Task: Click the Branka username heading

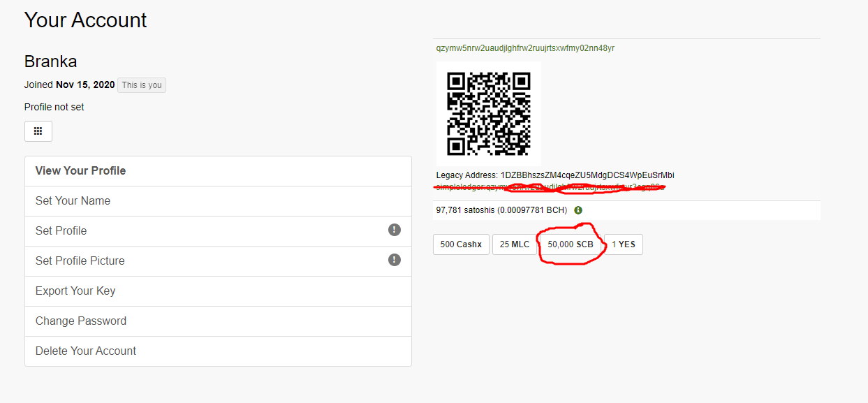Action: [51, 61]
